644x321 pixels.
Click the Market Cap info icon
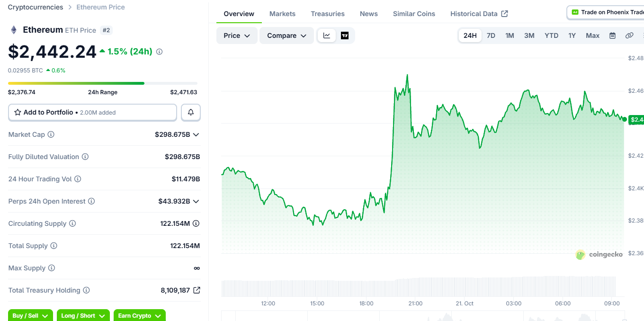coord(51,134)
